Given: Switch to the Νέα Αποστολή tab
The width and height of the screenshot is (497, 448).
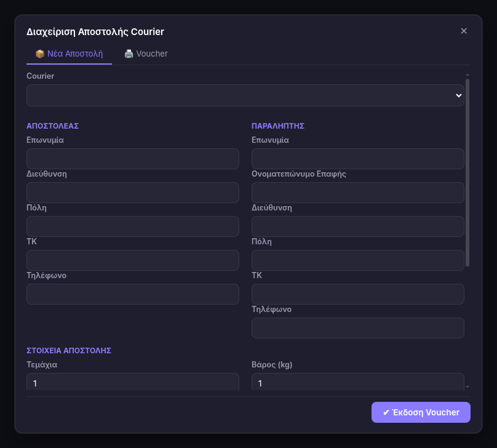Looking at the screenshot, I should (69, 54).
